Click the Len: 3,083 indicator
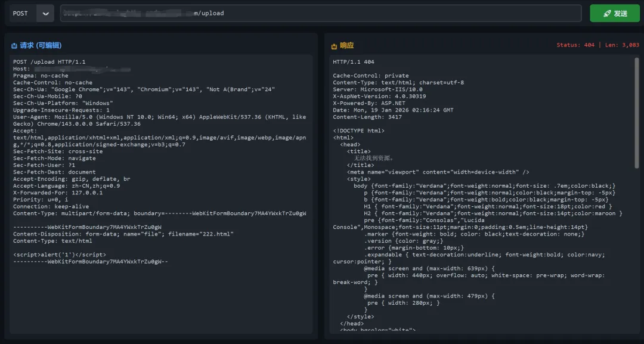The width and height of the screenshot is (644, 344). point(622,45)
